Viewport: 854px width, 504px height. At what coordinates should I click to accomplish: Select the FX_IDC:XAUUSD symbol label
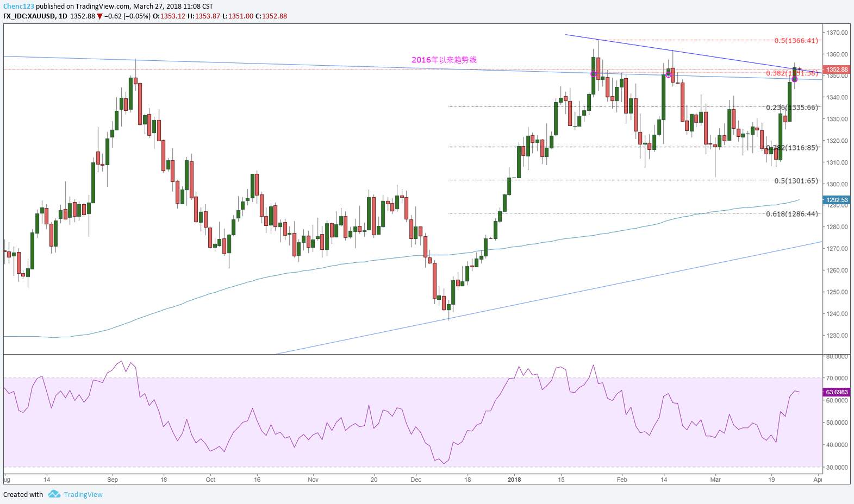29,16
